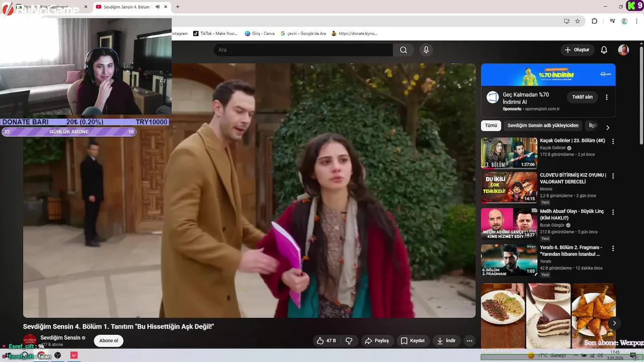The height and width of the screenshot is (362, 644).
Task: Share the video via Paylaş
Action: [377, 341]
